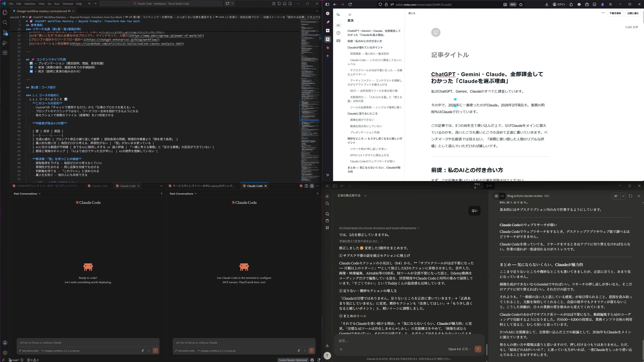Click ログイン button in browser toolbar
The image size is (644, 362).
coord(559,4)
